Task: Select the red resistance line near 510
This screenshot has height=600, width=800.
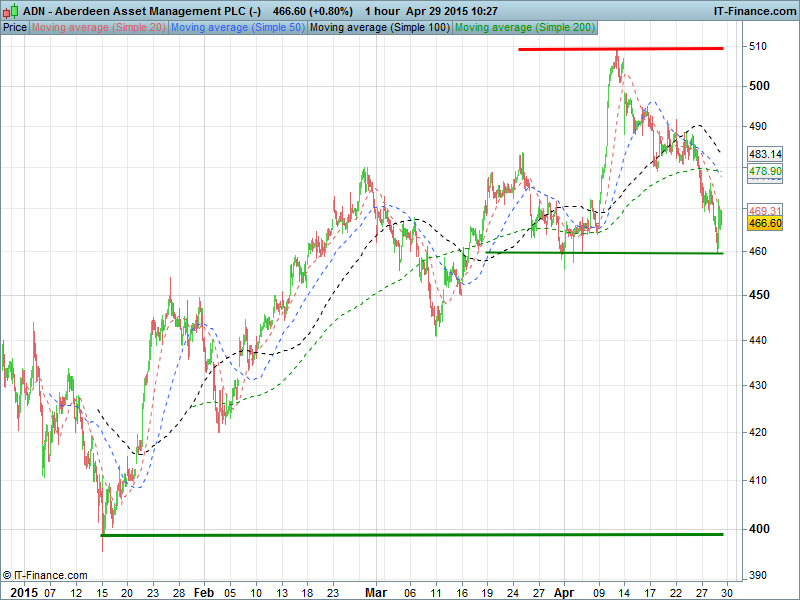Action: pos(620,48)
